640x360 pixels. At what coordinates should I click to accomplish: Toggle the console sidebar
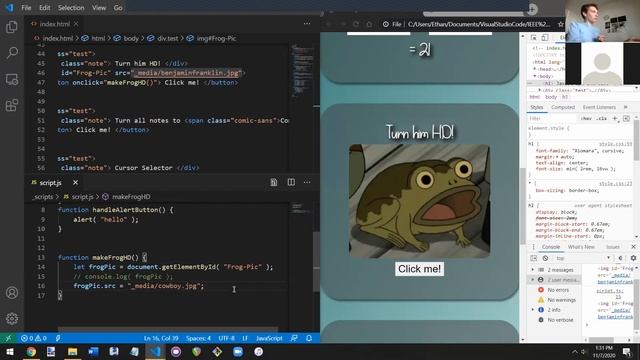pyautogui.click(x=533, y=258)
